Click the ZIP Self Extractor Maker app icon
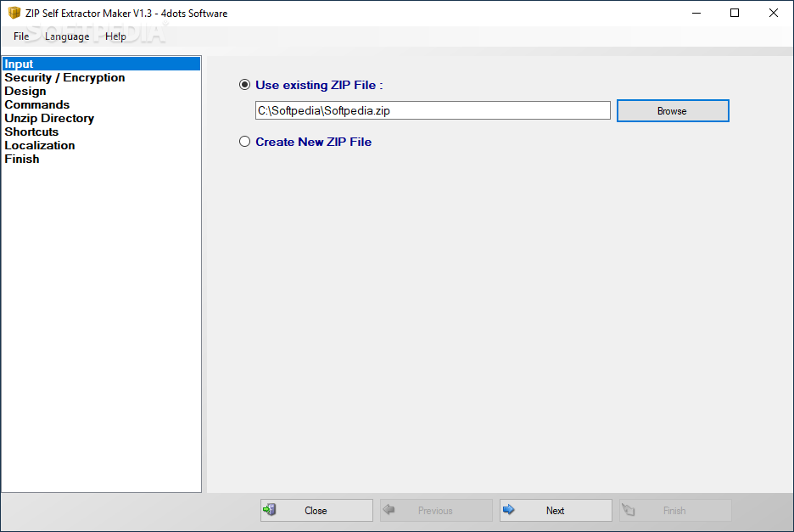This screenshot has height=532, width=794. (x=14, y=13)
